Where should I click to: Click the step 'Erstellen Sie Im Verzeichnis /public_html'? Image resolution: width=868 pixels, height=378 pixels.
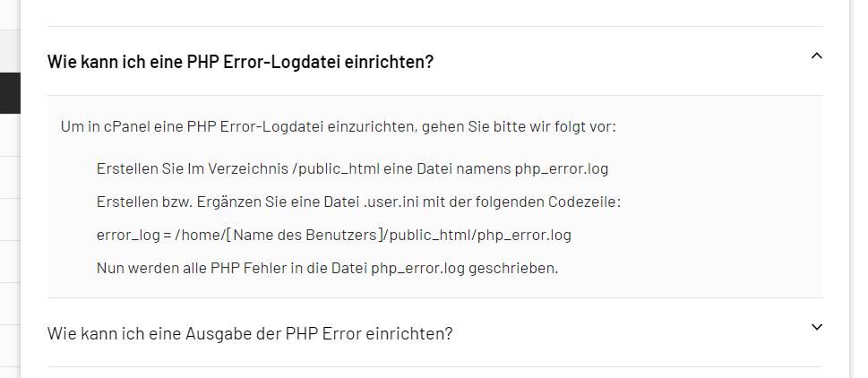[x=352, y=168]
